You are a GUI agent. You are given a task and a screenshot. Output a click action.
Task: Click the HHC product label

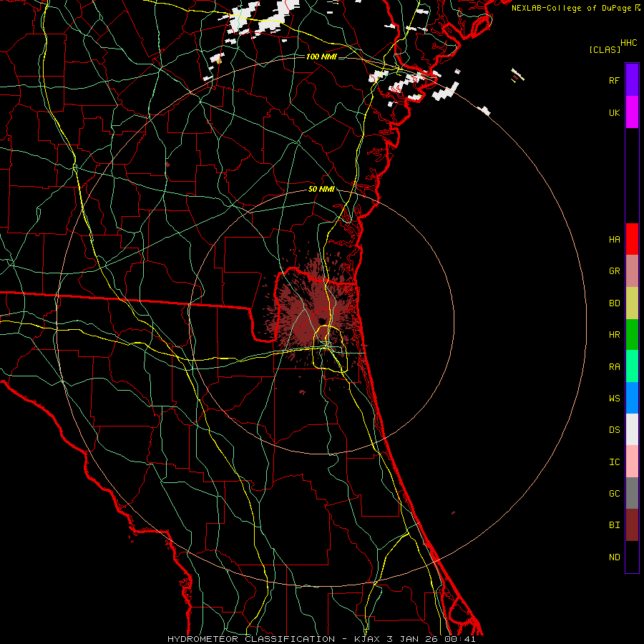point(628,43)
